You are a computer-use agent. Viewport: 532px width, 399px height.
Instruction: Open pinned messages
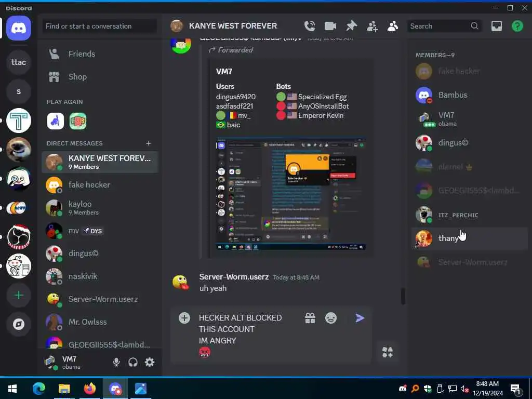click(x=352, y=26)
